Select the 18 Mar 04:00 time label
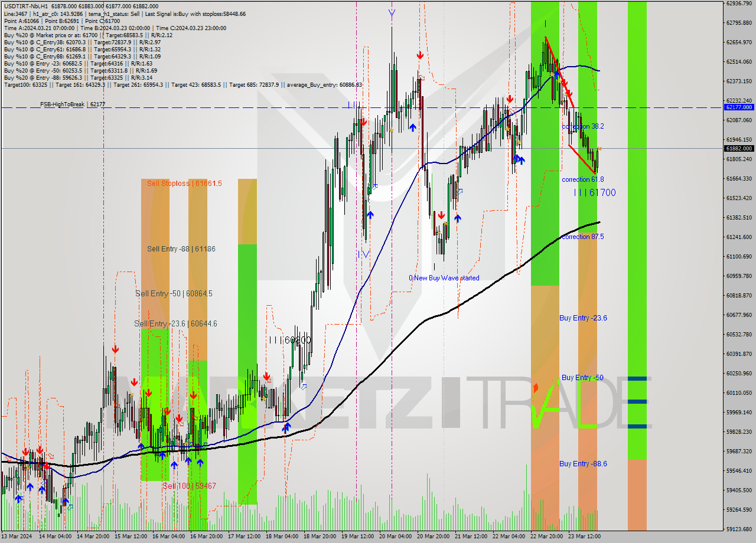The image size is (756, 543). click(282, 537)
